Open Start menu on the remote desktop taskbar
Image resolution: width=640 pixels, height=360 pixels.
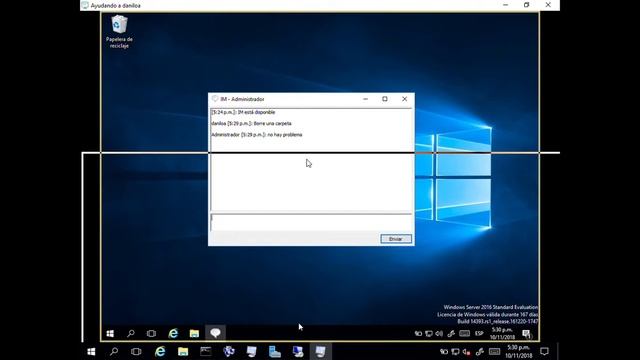click(x=110, y=333)
